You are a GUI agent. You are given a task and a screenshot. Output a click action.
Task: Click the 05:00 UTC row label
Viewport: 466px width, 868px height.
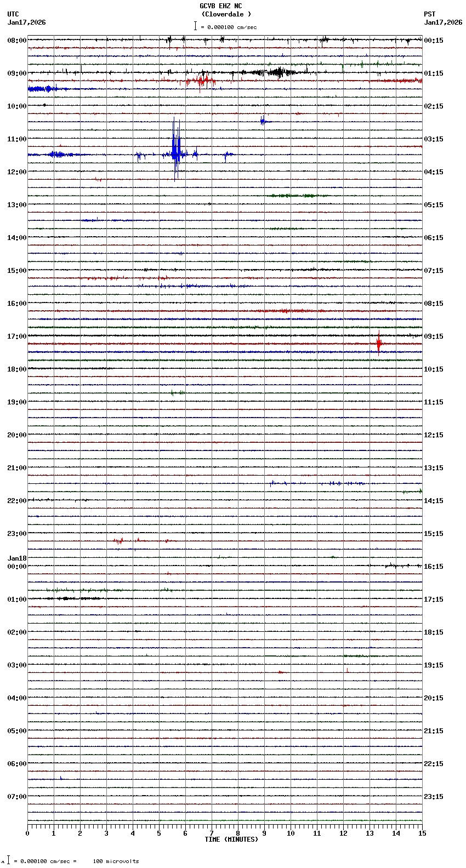[17, 731]
